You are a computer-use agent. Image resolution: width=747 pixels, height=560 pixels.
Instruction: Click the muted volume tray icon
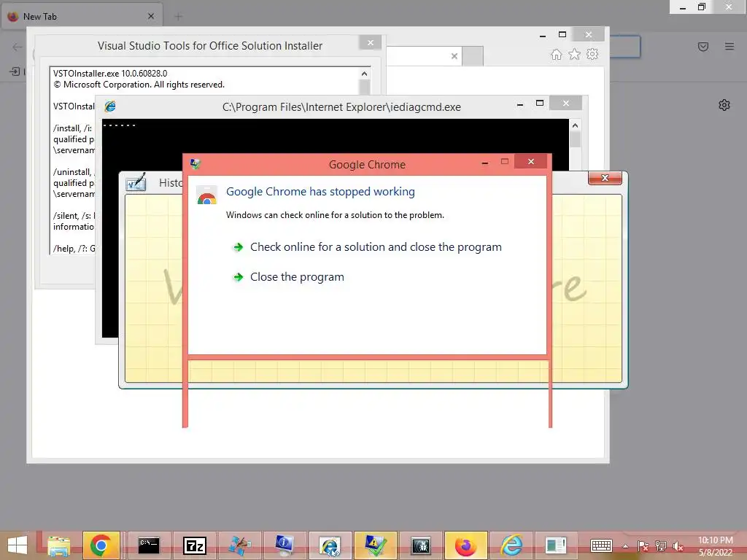point(678,546)
